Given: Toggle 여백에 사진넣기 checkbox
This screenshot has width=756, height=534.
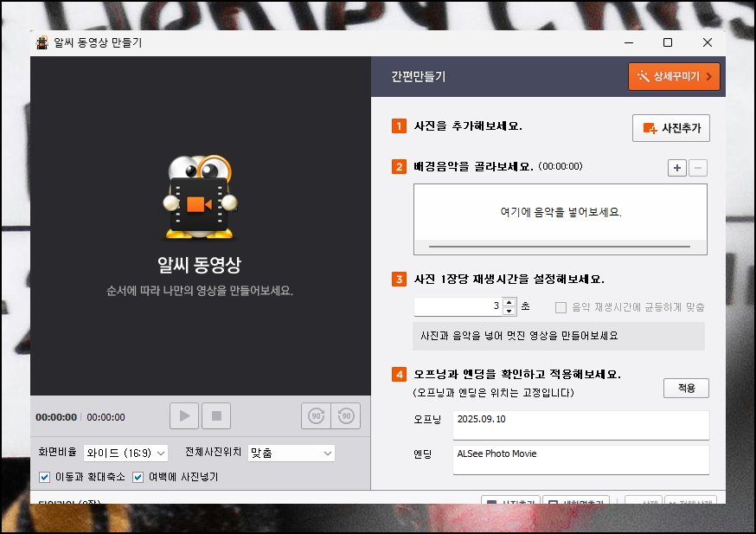Looking at the screenshot, I should tap(138, 477).
